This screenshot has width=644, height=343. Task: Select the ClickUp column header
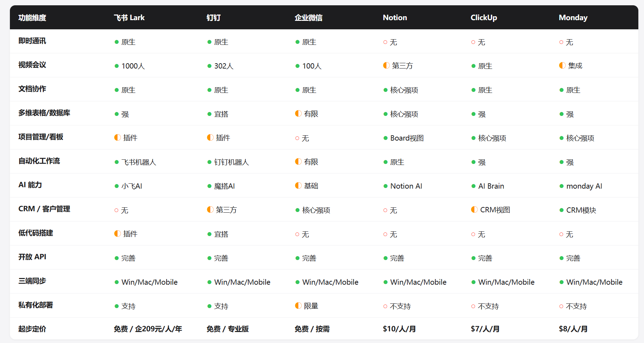pos(484,18)
